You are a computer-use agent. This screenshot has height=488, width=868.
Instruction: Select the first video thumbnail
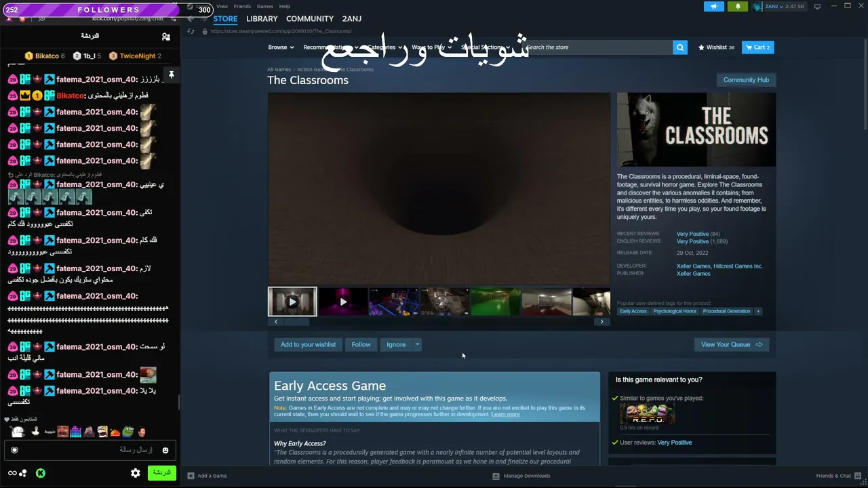[x=292, y=302]
